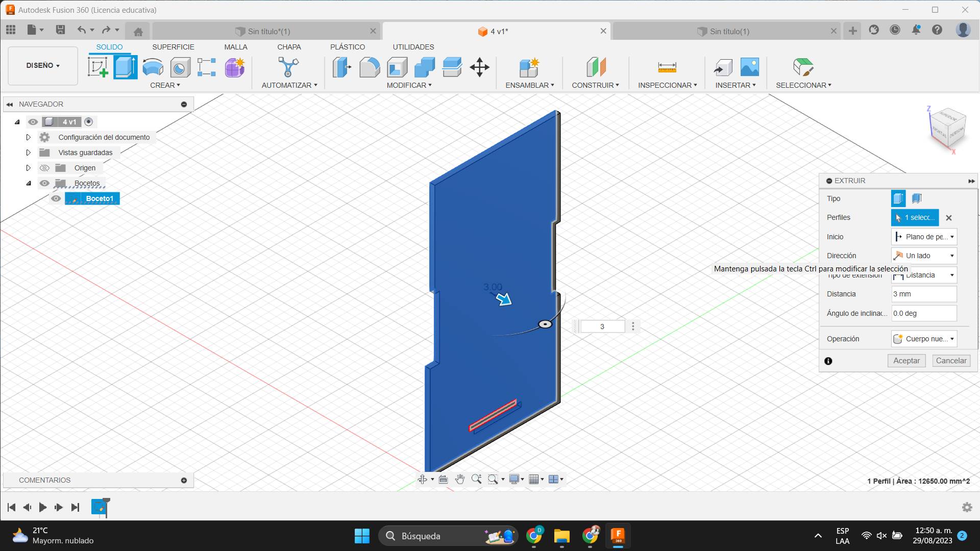980x551 pixels.
Task: Click the Select tool icon in toolbar
Action: (x=803, y=67)
